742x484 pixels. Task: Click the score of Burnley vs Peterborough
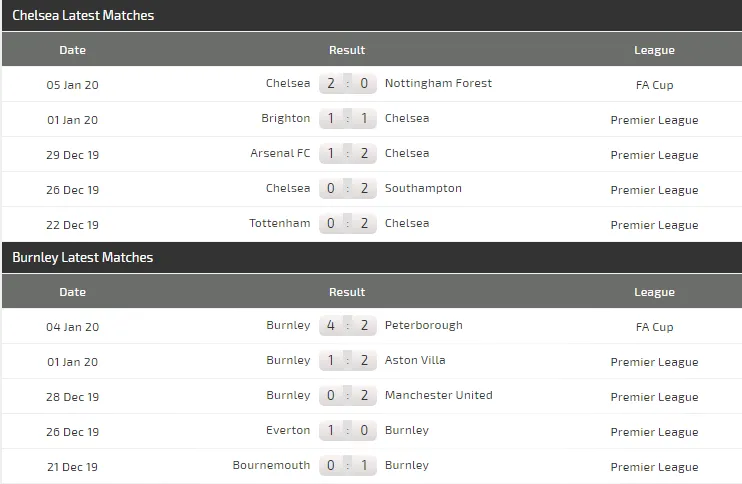(347, 325)
